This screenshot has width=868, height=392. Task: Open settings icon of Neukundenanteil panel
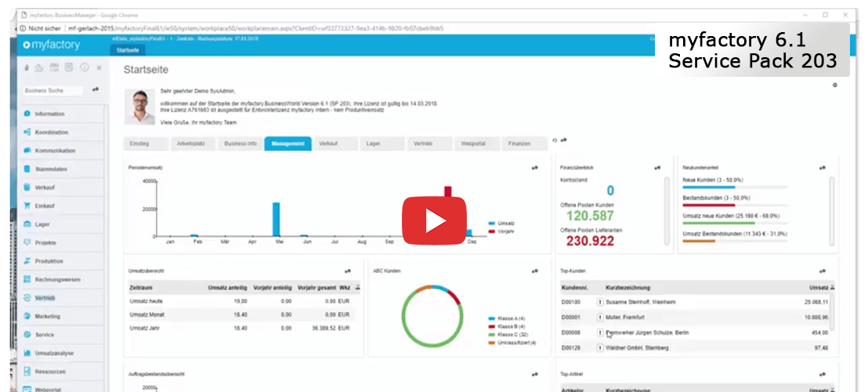[822, 168]
